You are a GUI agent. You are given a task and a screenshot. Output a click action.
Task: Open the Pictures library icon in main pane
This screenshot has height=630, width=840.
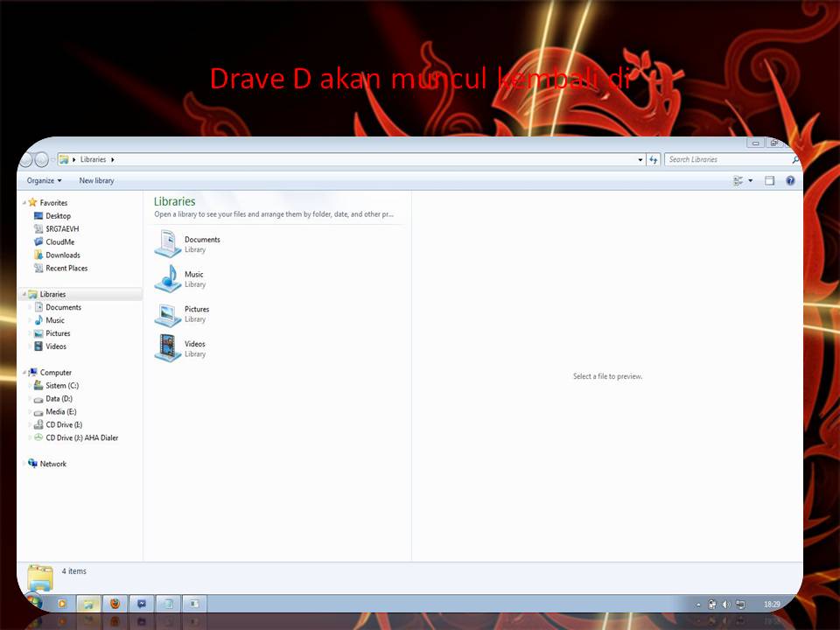[x=168, y=314]
